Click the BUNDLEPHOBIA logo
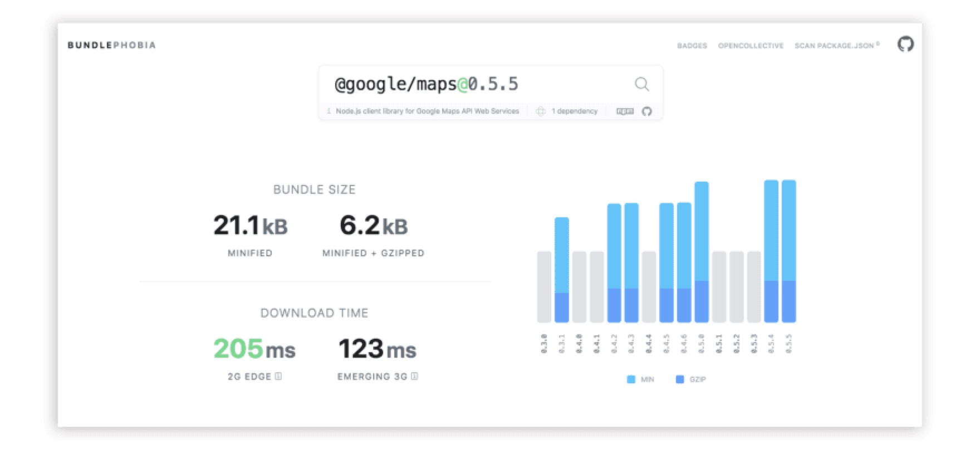 tap(111, 45)
